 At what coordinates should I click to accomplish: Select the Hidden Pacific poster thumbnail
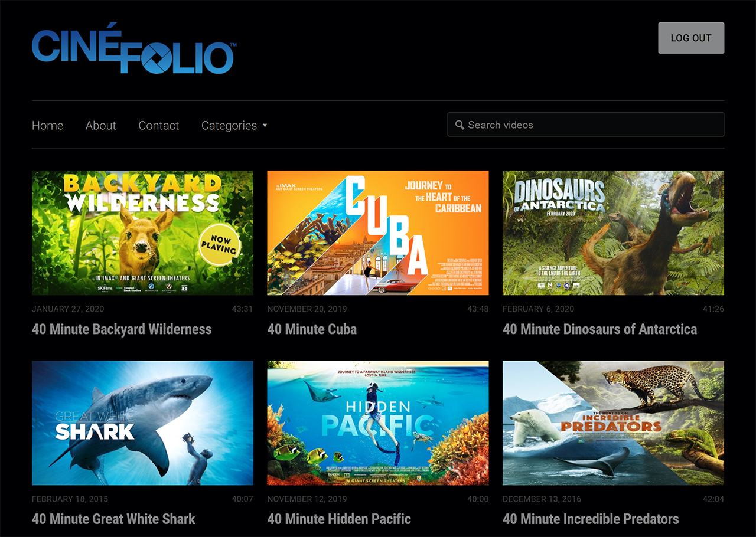click(378, 423)
